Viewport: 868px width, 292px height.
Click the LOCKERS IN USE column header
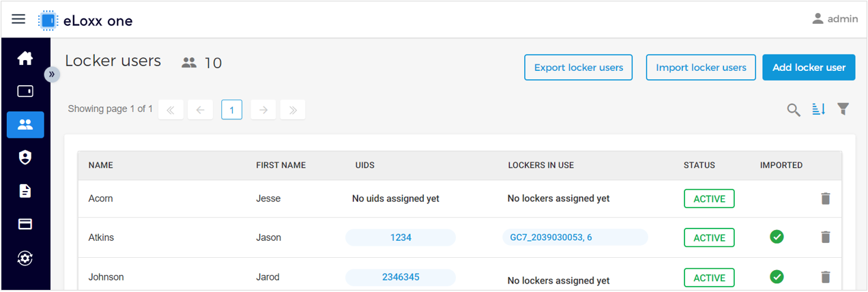point(541,165)
